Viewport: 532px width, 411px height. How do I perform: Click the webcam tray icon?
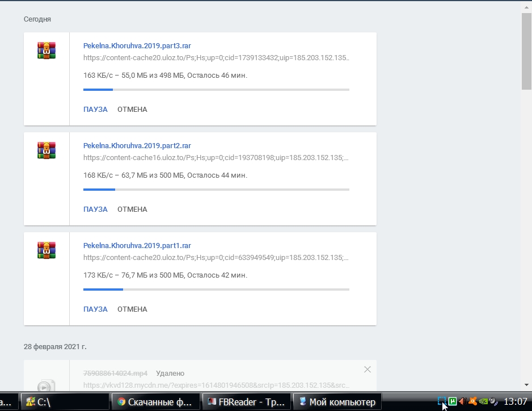point(493,401)
